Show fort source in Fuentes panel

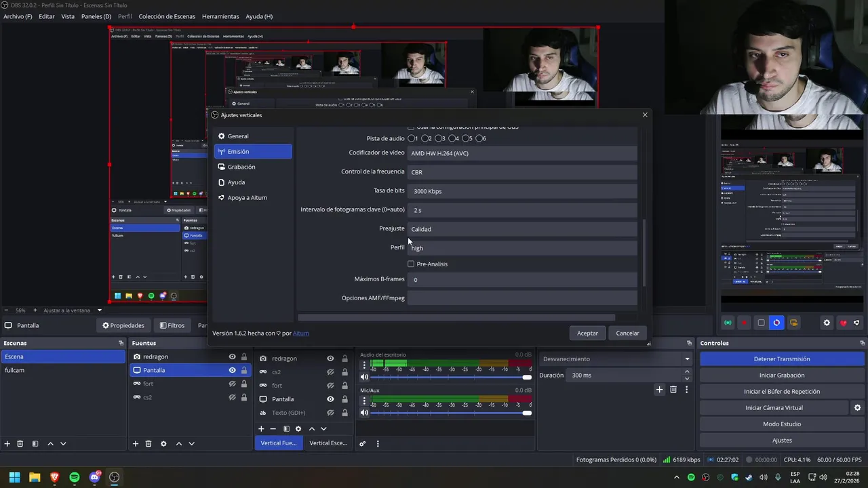pyautogui.click(x=232, y=384)
